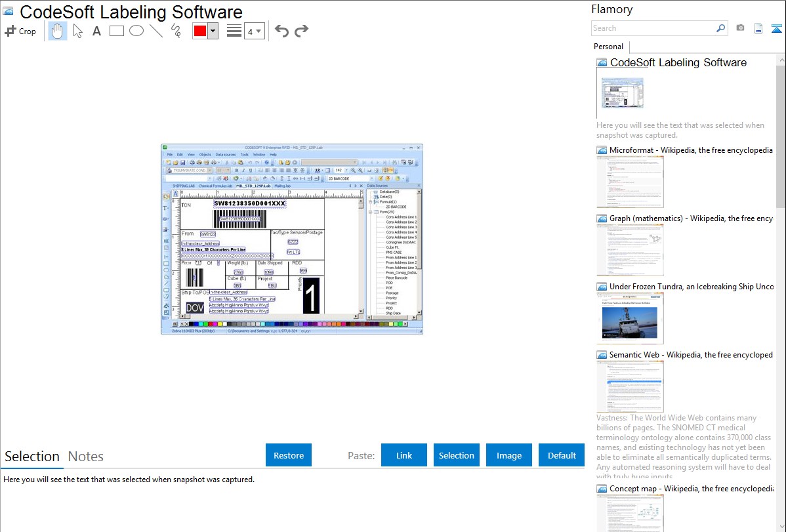Activate the Crop tool

[20, 31]
